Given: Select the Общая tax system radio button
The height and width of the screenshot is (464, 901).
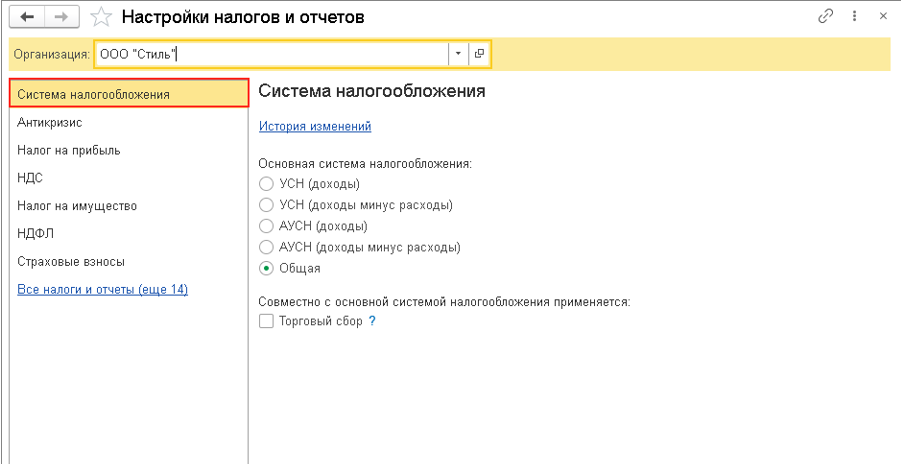Looking at the screenshot, I should [266, 268].
